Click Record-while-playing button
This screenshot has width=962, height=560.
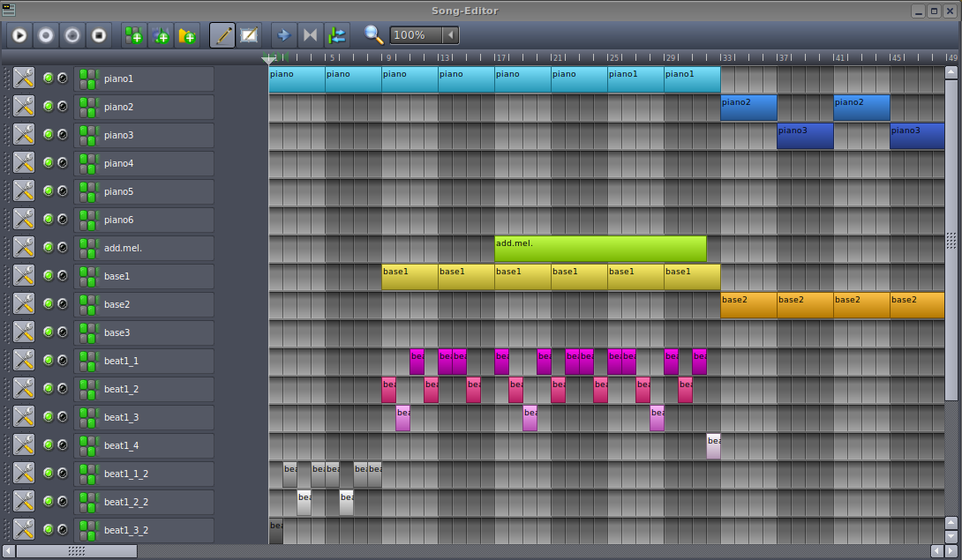tap(72, 35)
